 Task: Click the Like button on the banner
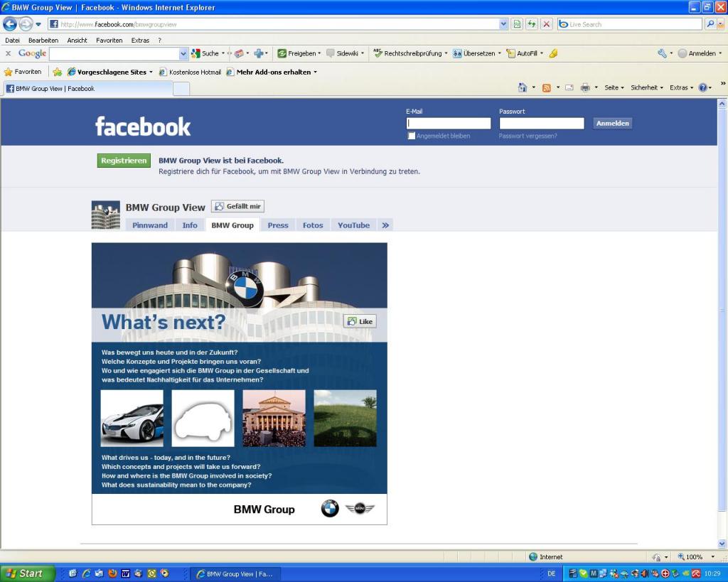360,321
